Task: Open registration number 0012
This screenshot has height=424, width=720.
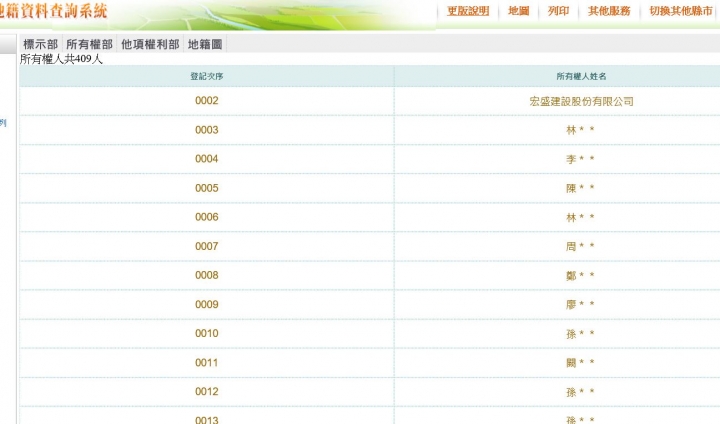Action: 207,391
